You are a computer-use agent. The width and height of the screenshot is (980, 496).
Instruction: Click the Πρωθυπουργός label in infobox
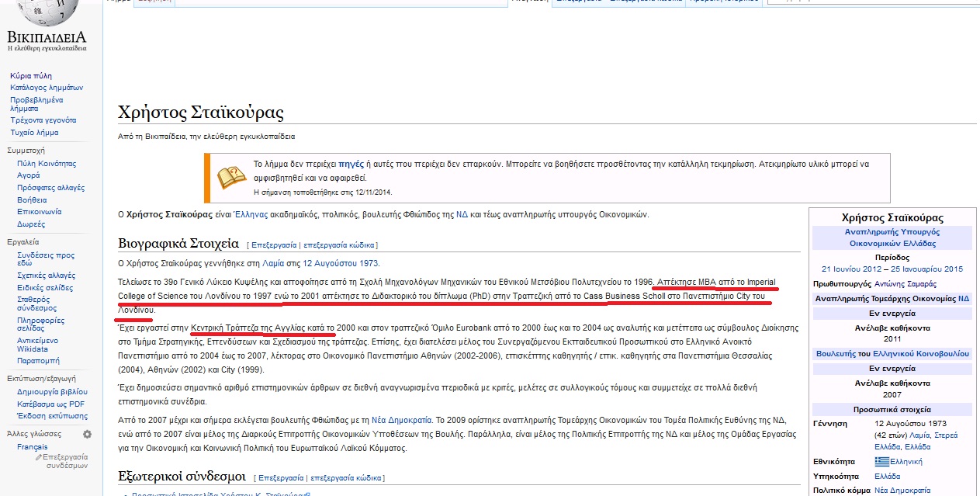[x=843, y=283]
